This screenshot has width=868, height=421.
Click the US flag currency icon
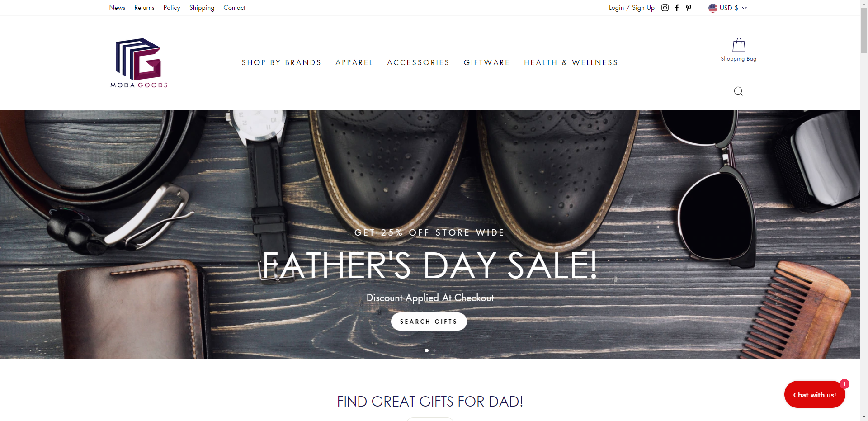pos(712,8)
